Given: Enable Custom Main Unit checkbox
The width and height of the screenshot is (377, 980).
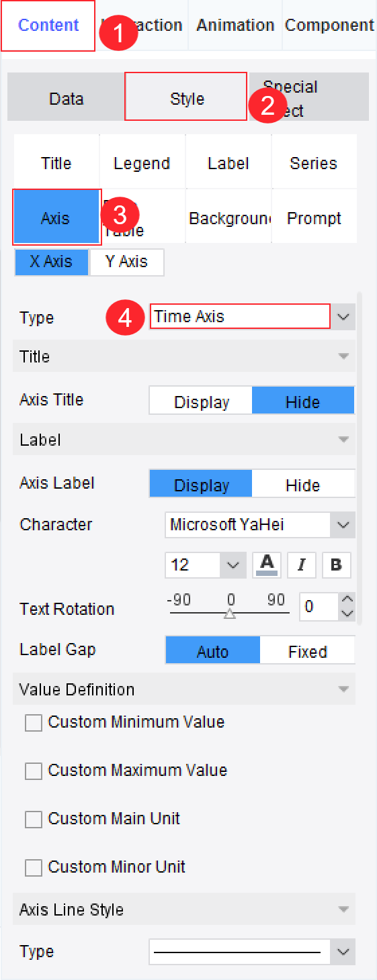Looking at the screenshot, I should click(33, 820).
